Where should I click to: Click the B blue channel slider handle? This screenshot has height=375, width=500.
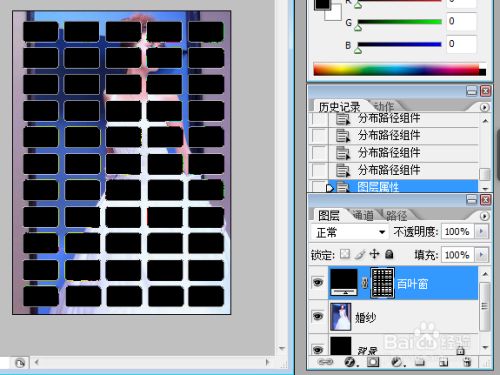(358, 51)
